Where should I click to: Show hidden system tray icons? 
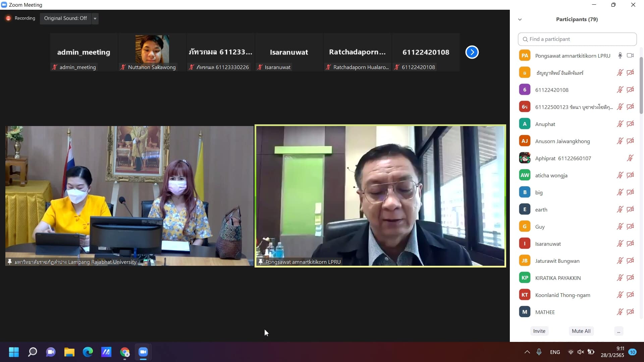[527, 352]
